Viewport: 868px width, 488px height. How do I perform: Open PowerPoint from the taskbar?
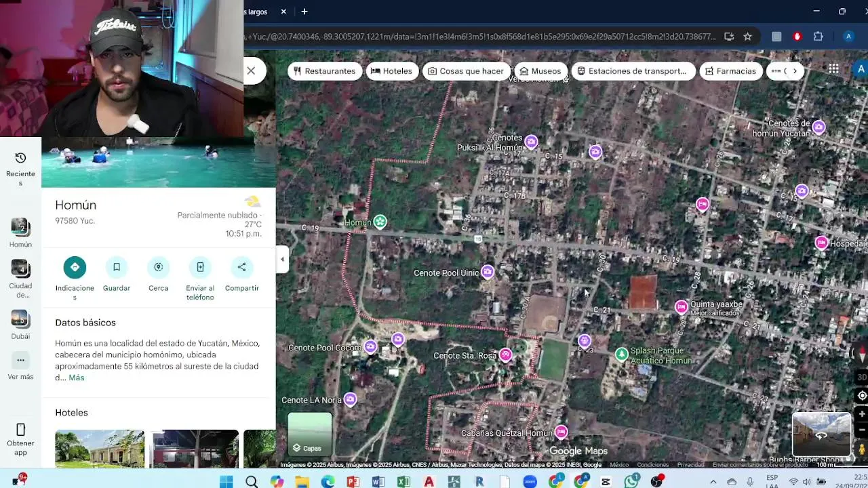(x=353, y=482)
